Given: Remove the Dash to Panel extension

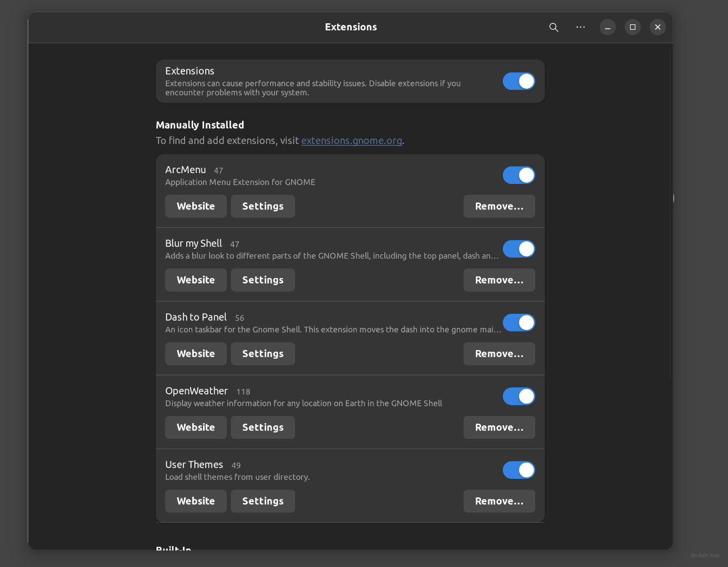Looking at the screenshot, I should tap(499, 353).
